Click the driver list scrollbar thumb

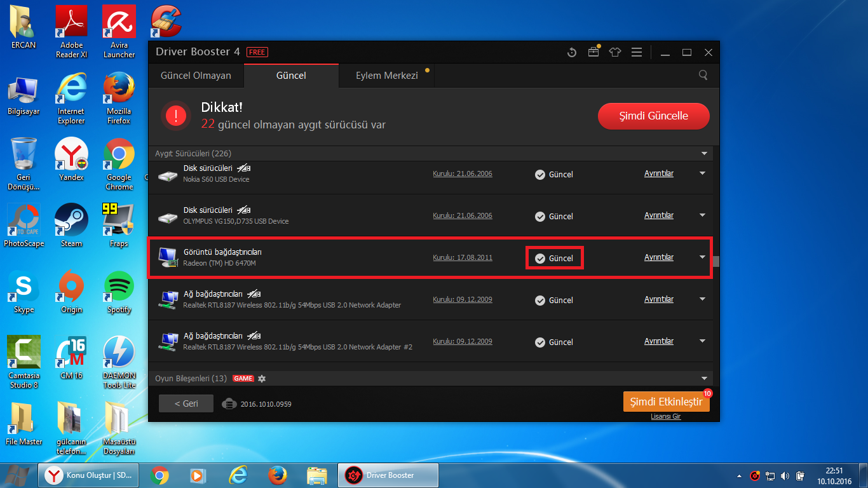tap(715, 261)
